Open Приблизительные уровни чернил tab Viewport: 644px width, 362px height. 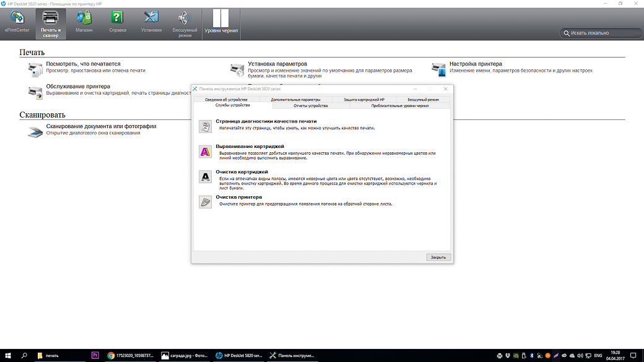pyautogui.click(x=399, y=105)
